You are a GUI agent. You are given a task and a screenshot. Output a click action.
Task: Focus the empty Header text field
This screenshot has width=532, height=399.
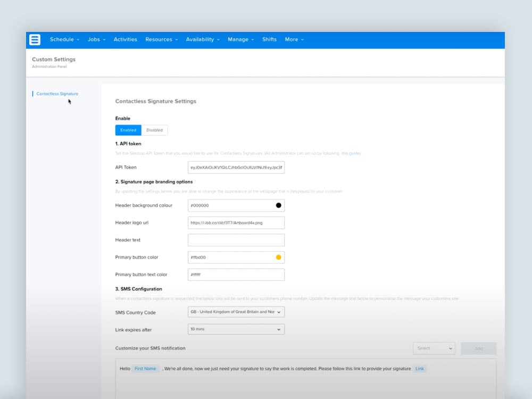coord(236,240)
